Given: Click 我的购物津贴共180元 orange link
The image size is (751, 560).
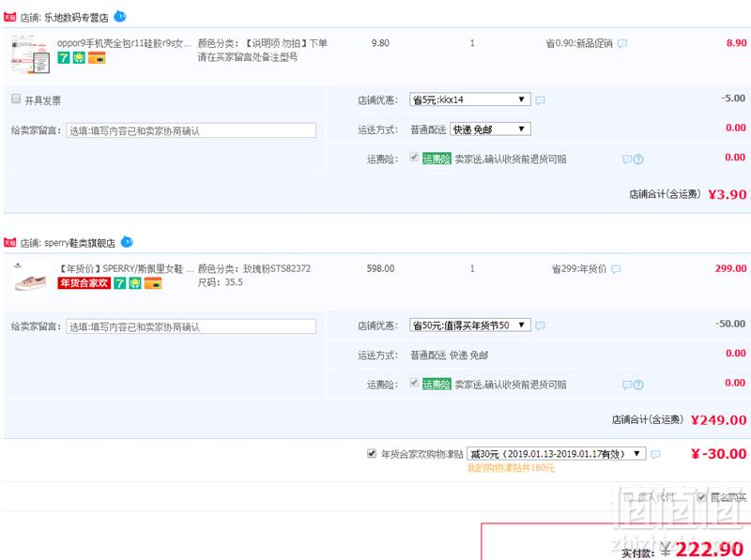Looking at the screenshot, I should tap(511, 468).
